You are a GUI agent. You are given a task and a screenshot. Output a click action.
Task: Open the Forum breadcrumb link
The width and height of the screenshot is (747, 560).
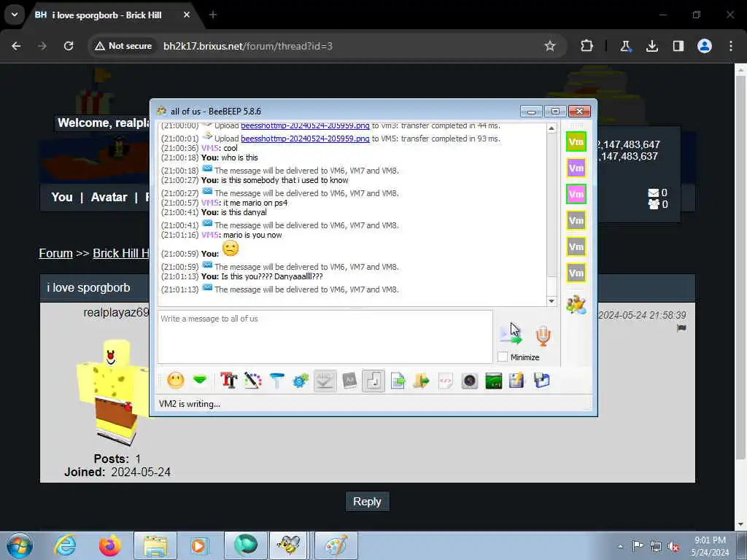(55, 253)
